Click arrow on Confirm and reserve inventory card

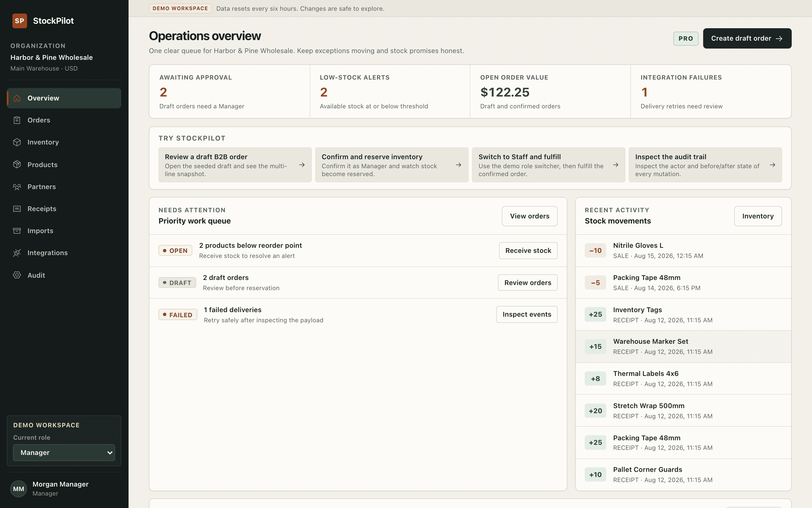(x=459, y=165)
